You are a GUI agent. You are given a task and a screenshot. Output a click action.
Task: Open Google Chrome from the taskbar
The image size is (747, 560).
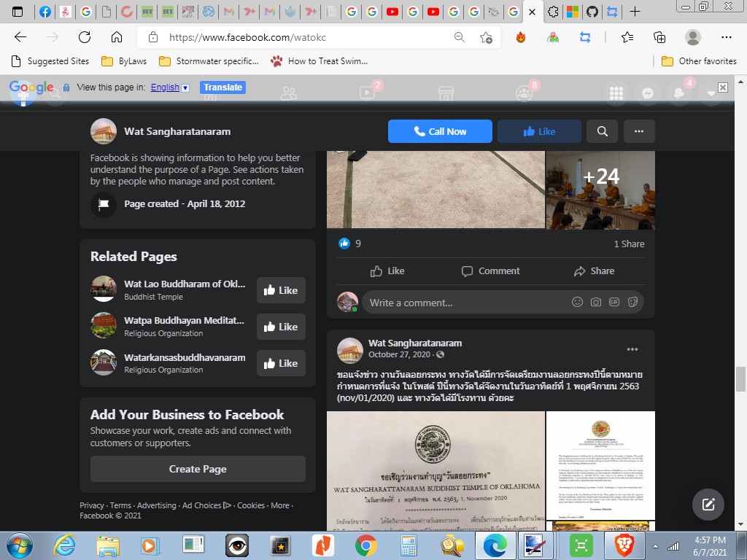366,545
